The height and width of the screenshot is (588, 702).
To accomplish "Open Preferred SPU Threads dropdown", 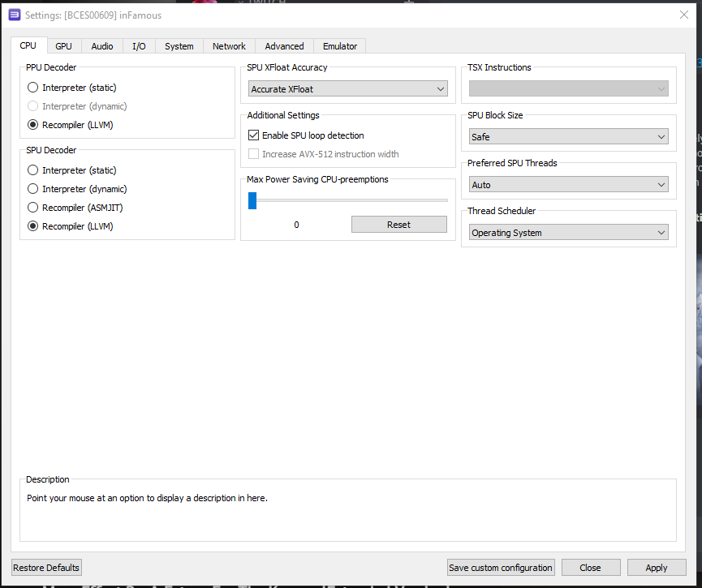I will click(x=569, y=185).
